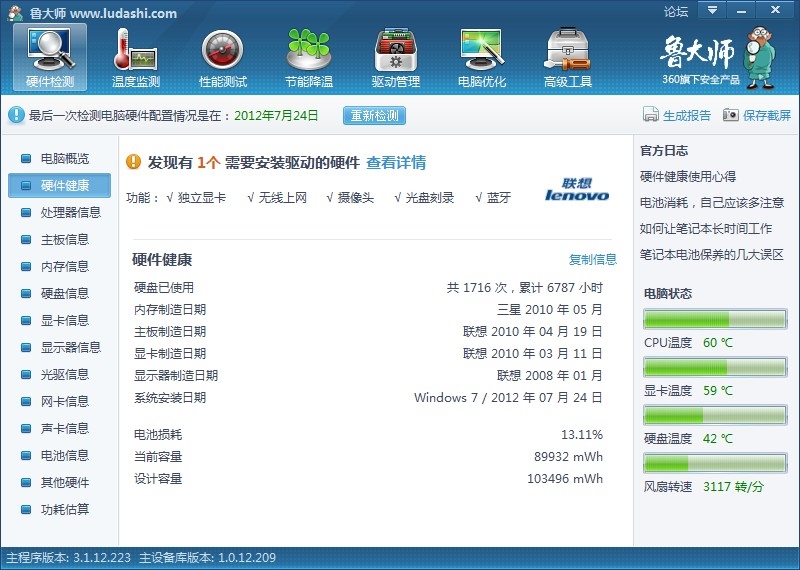
Task: Click the CPU温度 green progress bar
Action: point(714,319)
